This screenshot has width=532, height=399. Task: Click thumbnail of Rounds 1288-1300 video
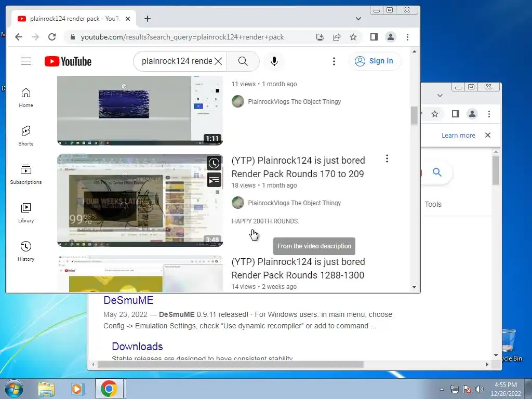click(140, 273)
